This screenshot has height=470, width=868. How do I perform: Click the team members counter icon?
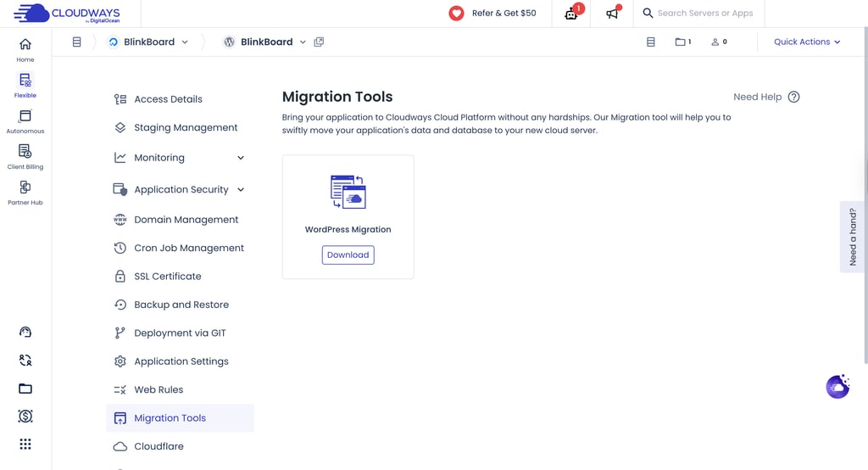point(719,42)
